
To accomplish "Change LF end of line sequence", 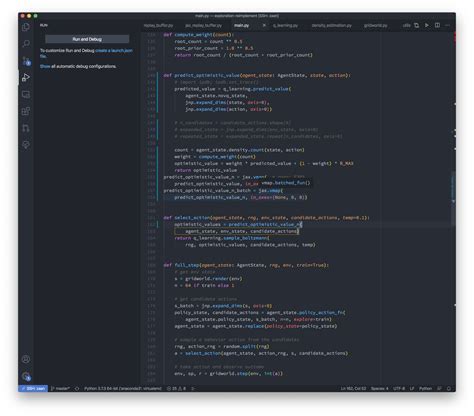I will 412,389.
